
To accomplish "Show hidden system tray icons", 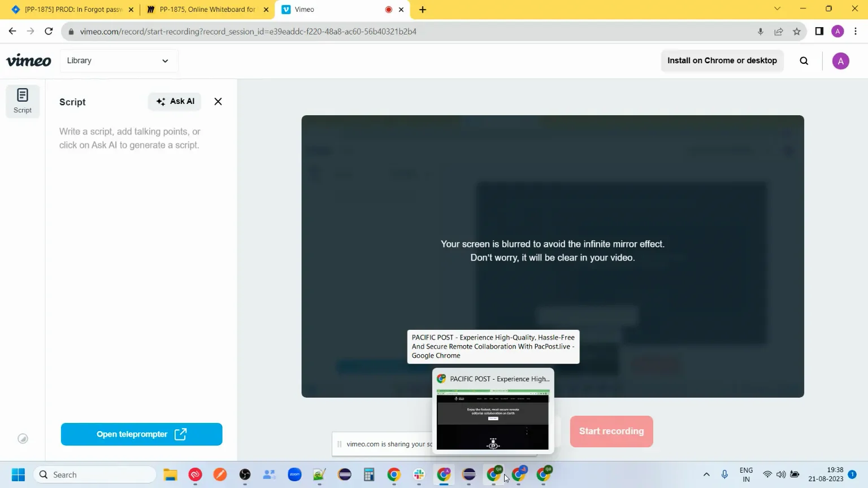I will point(706,474).
